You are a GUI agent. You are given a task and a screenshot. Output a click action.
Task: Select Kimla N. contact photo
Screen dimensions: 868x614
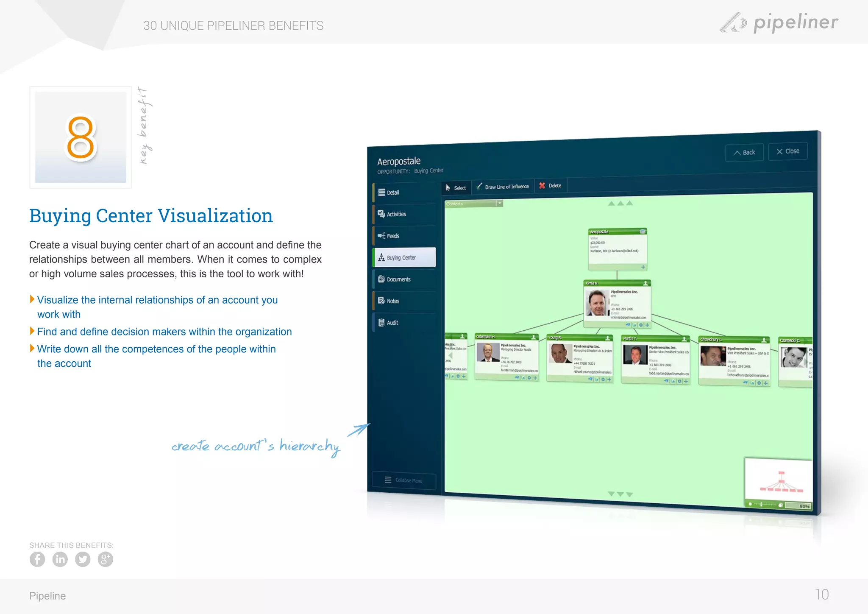click(x=597, y=303)
